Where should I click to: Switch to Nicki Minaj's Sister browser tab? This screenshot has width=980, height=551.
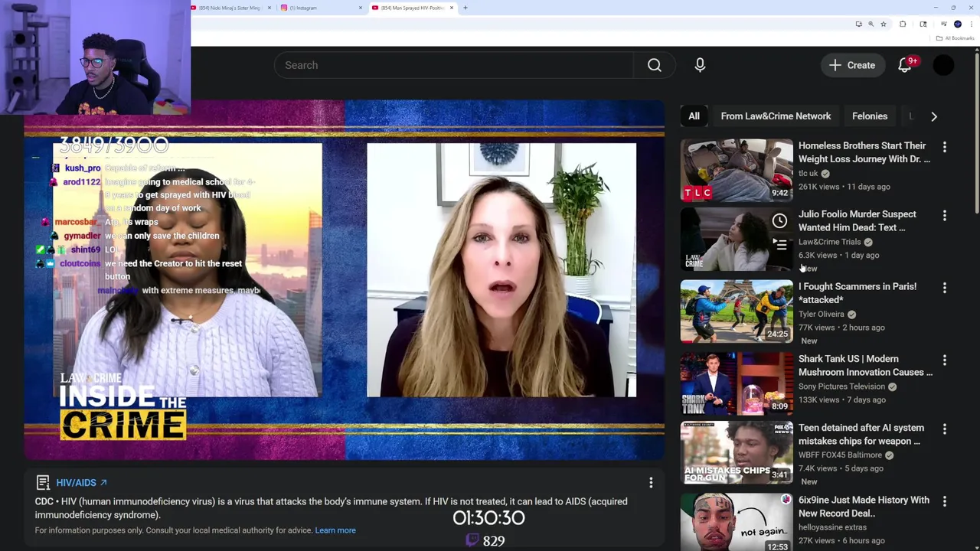coord(230,8)
